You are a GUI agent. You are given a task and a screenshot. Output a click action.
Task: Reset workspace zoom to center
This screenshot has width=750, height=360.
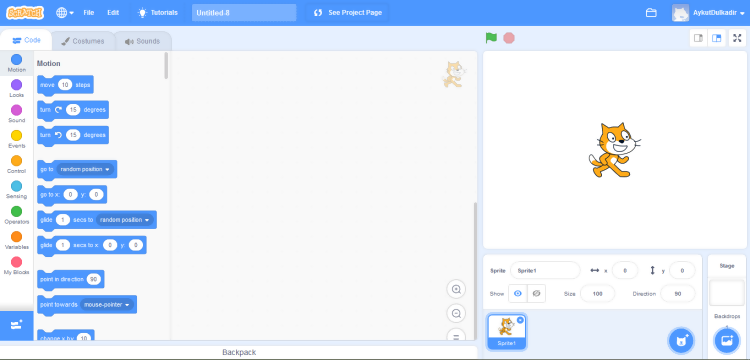(456, 336)
